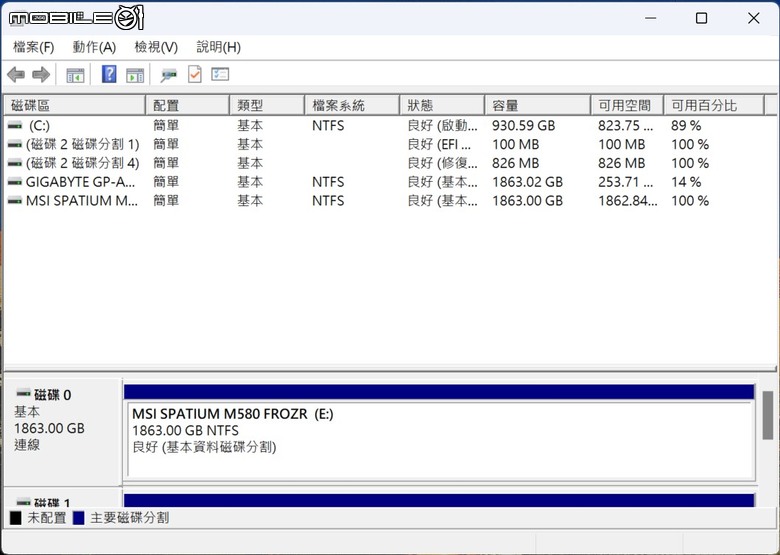
Task: Click the 磁碟 1 partition blue bar
Action: pos(439,500)
